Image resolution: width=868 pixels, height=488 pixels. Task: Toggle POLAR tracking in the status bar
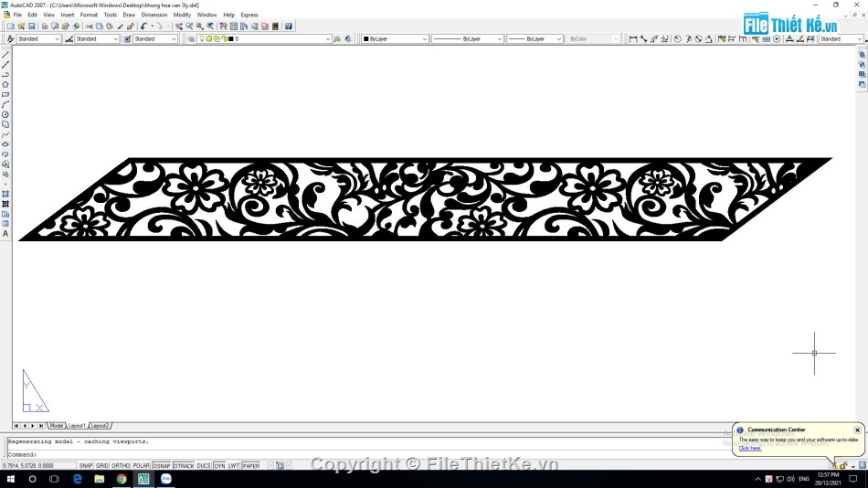click(141, 466)
